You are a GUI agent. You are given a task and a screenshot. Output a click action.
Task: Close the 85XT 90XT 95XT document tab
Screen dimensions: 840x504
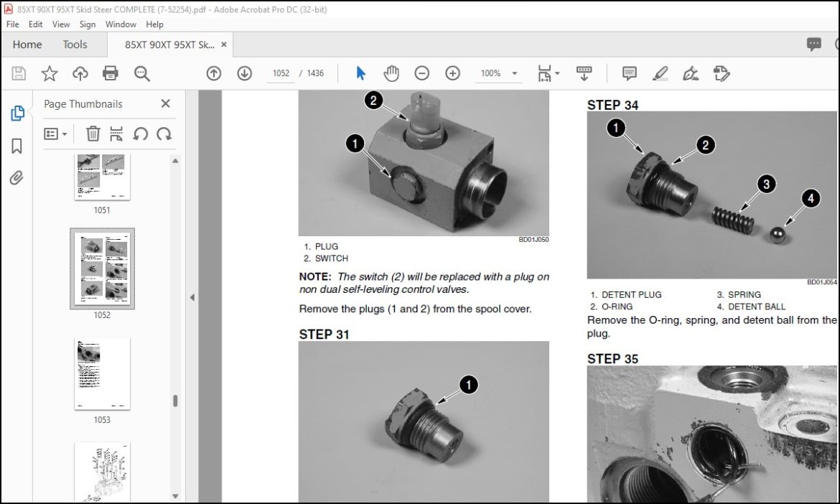224,45
